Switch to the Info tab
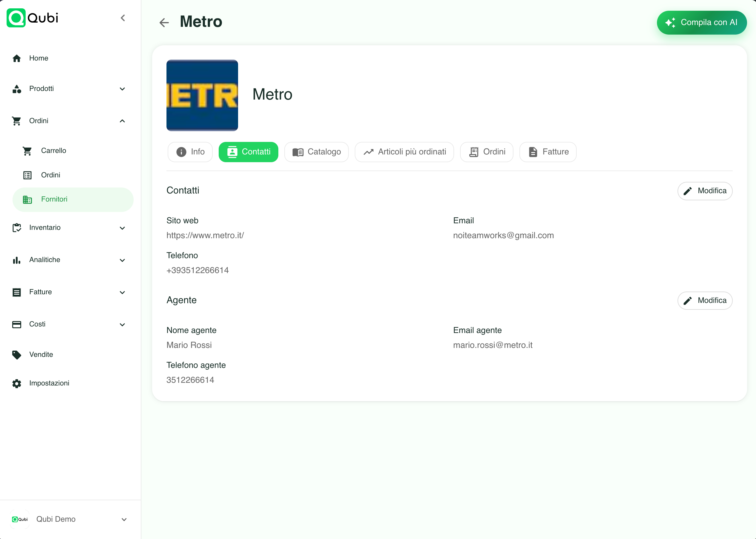The height and width of the screenshot is (539, 756). coord(190,152)
